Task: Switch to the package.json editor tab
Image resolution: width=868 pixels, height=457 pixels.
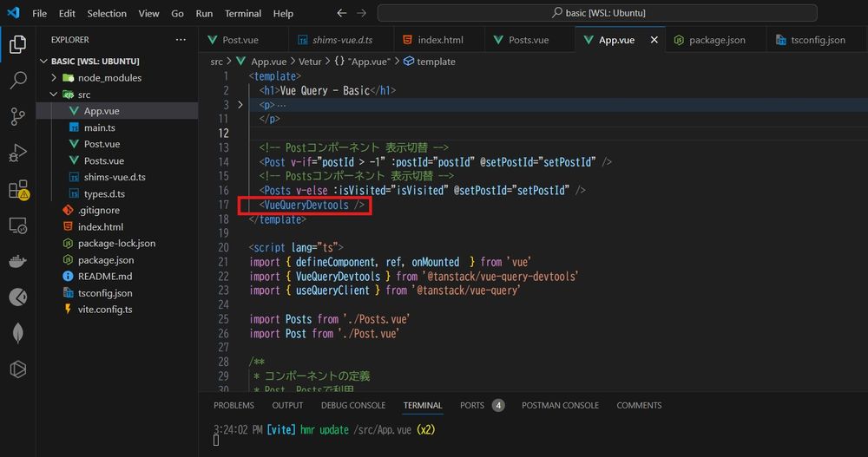Action: point(717,40)
